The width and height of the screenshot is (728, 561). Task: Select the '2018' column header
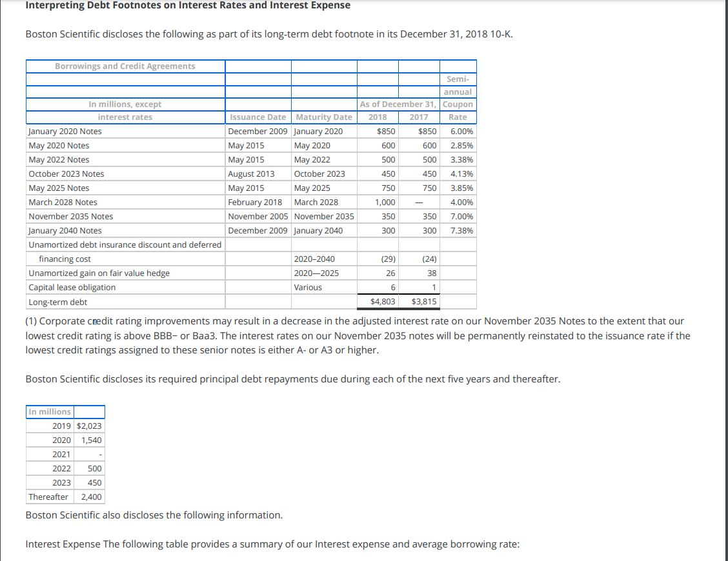pos(378,117)
